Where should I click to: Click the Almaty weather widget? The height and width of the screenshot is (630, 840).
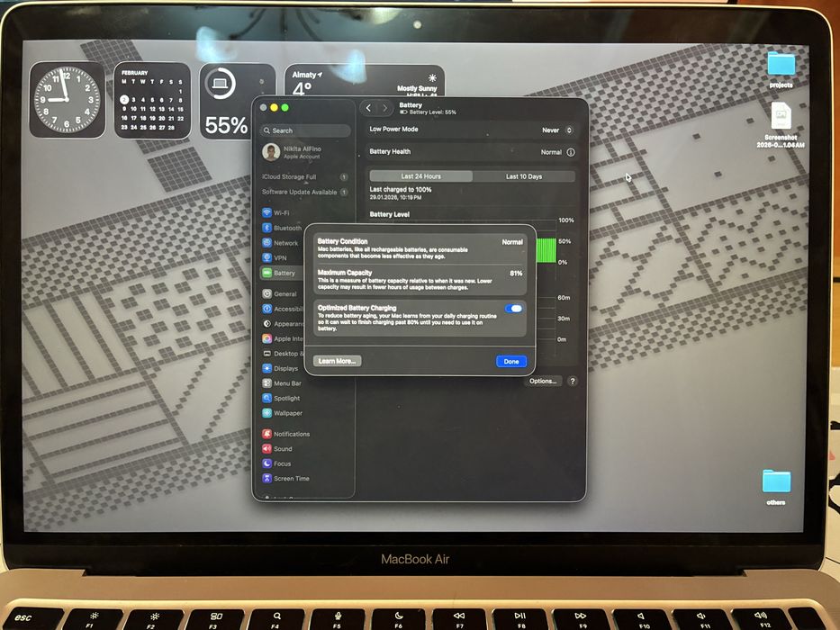(x=365, y=80)
